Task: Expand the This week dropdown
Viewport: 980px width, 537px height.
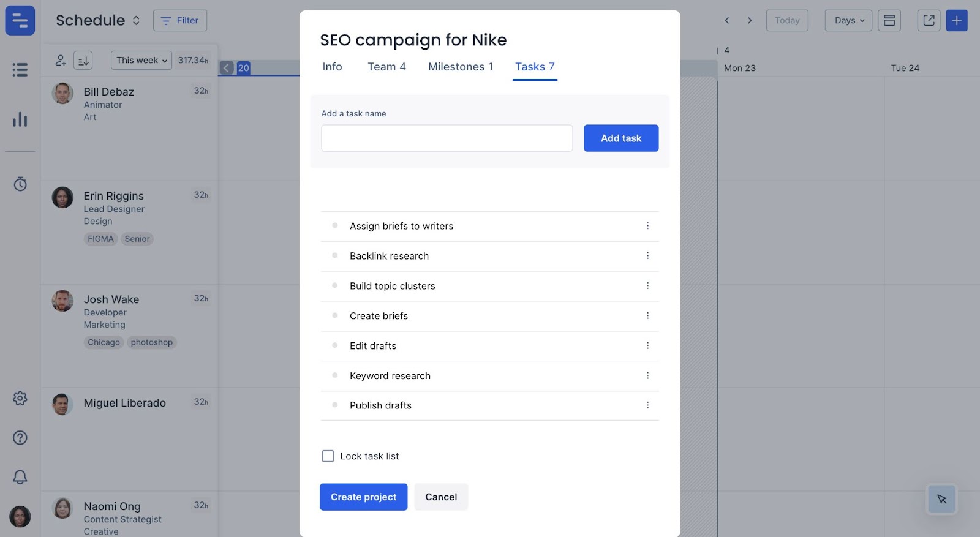Action: [141, 60]
